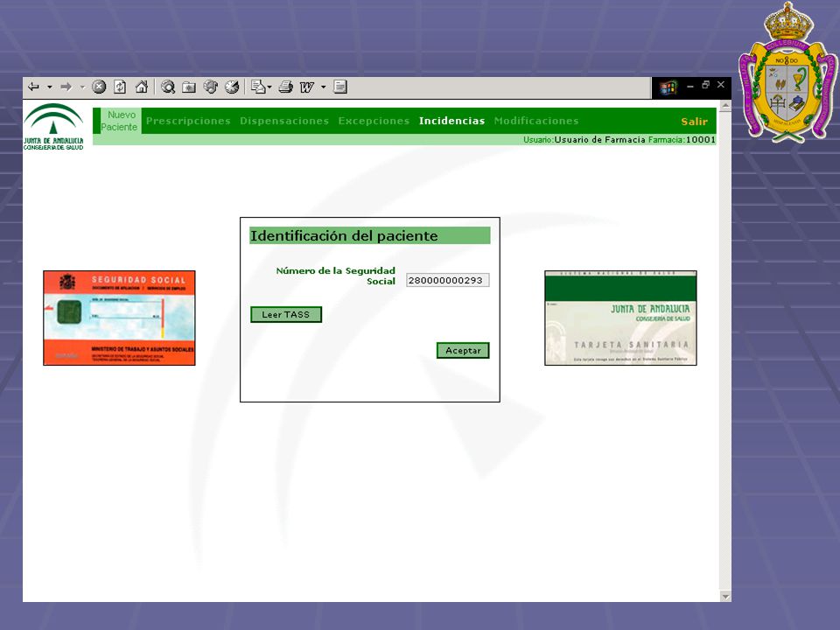Screen dimensions: 840x630
Task: Click Edit with Word icon
Action: coord(307,87)
